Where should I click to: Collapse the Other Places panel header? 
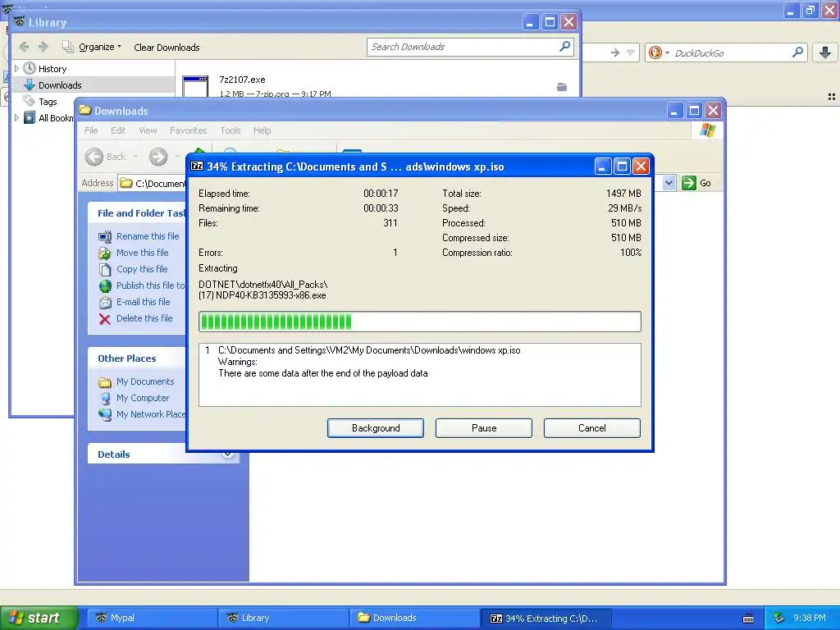tap(137, 358)
